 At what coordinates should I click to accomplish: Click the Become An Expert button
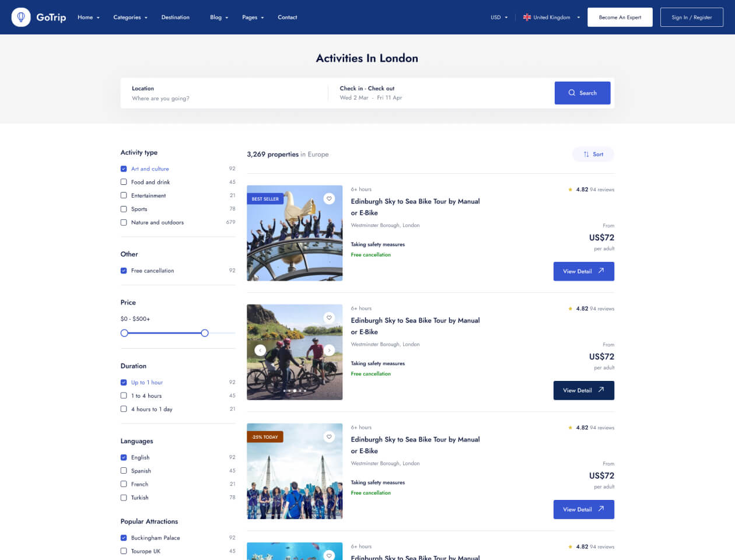[619, 17]
